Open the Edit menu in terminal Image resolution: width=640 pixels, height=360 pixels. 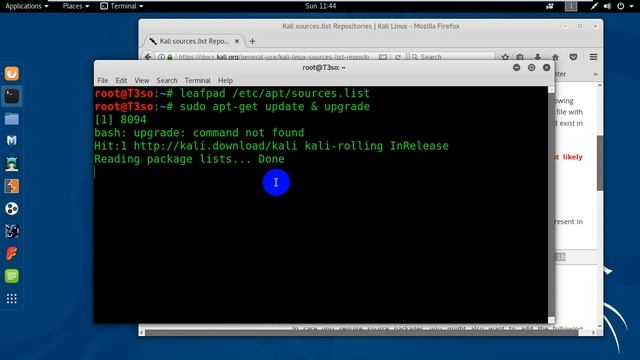(x=121, y=80)
